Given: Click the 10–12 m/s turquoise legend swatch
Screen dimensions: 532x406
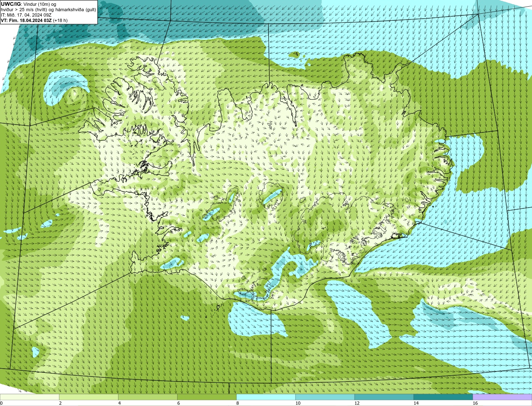Looking at the screenshot, I should tap(325, 397).
